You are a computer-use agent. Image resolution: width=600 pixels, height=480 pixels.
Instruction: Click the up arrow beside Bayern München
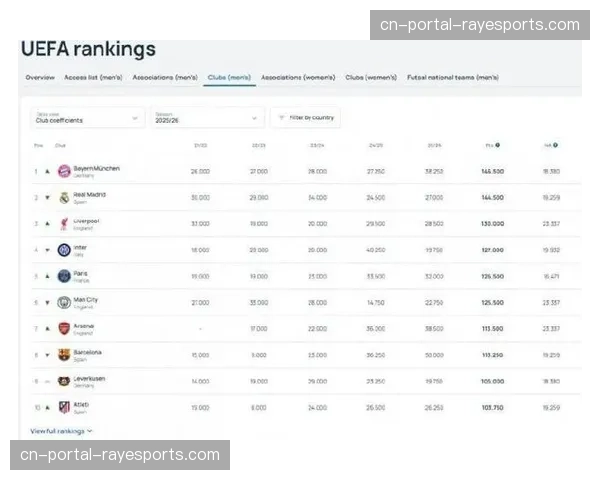[x=47, y=171]
